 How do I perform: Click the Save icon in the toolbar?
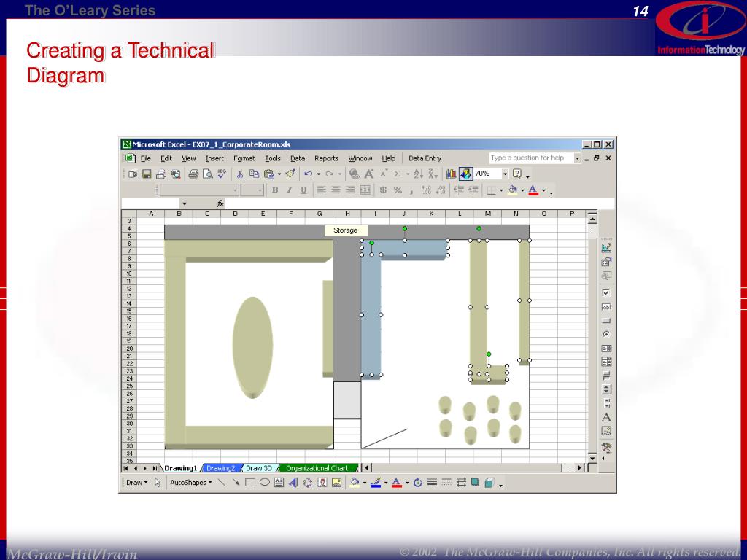pos(147,174)
